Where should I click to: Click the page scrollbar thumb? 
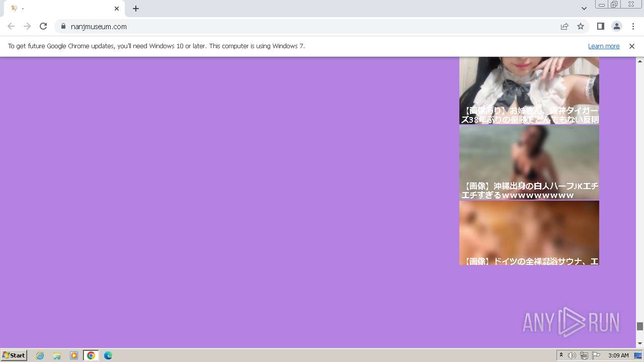640,326
